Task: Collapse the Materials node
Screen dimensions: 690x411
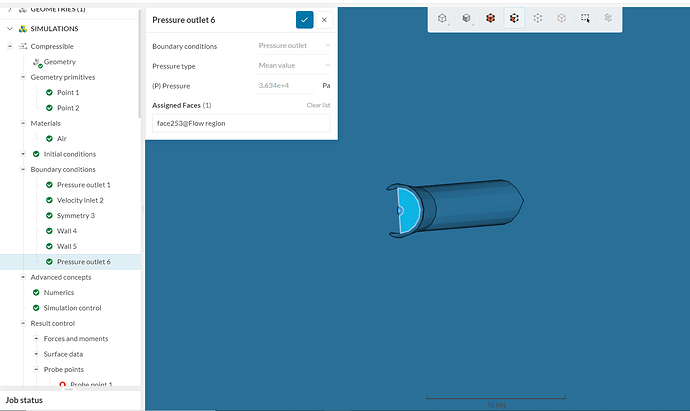Action: (23, 123)
